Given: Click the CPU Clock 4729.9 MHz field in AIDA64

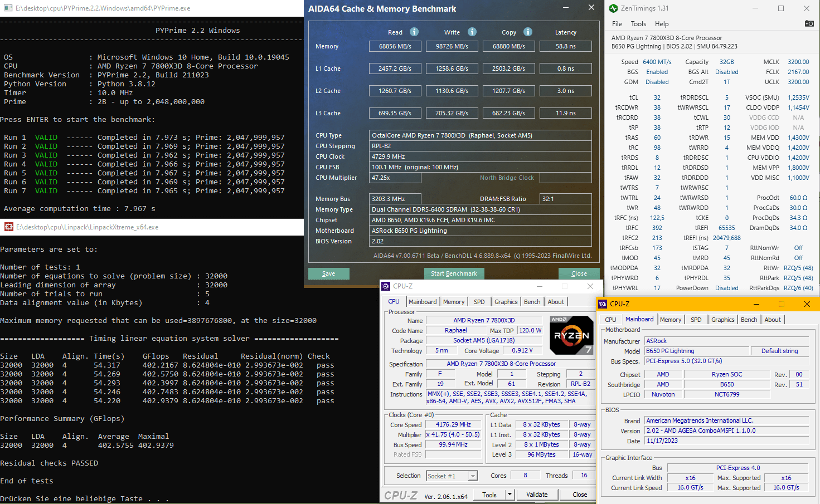Looking at the screenshot, I should coord(481,156).
